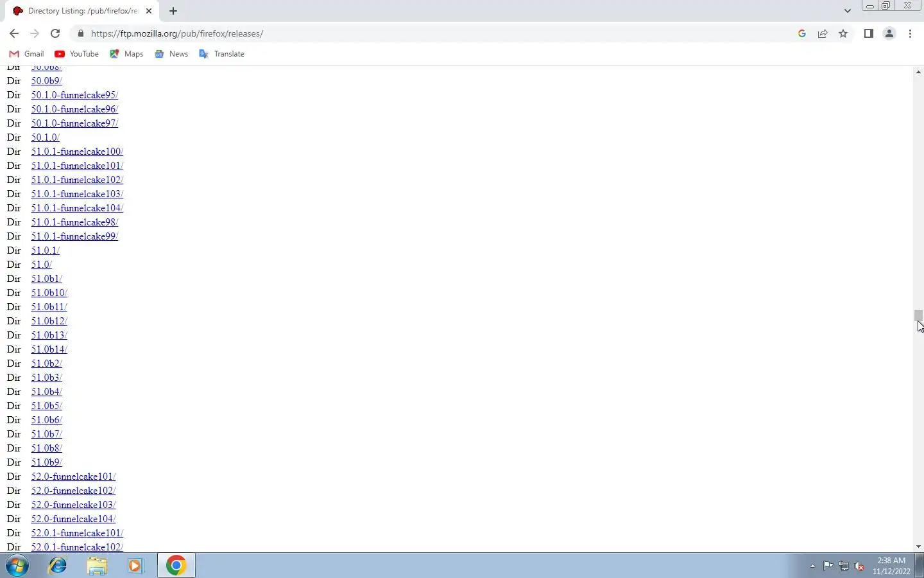Open the 50.0b9/ directory
Screen dimensions: 924x578
tap(47, 81)
